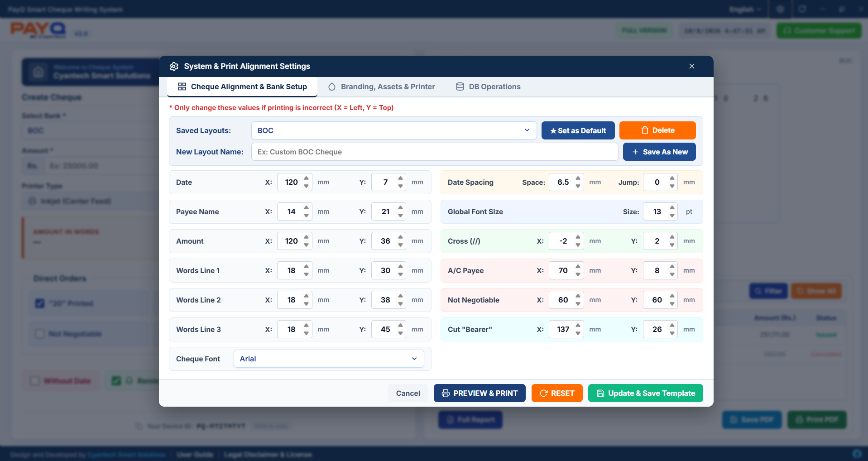This screenshot has height=461, width=868.
Task: Click the Cancel button
Action: click(408, 393)
